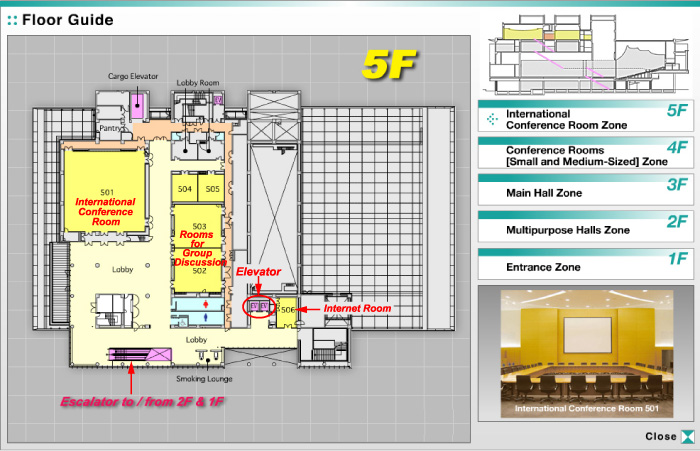
Task: Click the men's restroom icon
Action: 205,317
